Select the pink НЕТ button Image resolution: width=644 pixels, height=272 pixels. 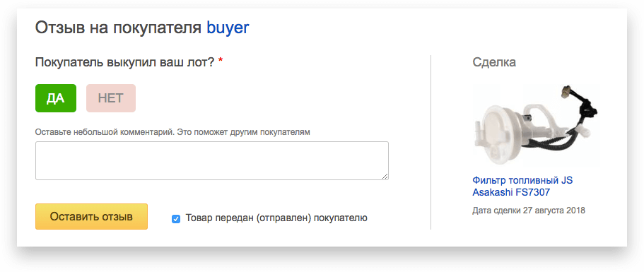click(111, 98)
